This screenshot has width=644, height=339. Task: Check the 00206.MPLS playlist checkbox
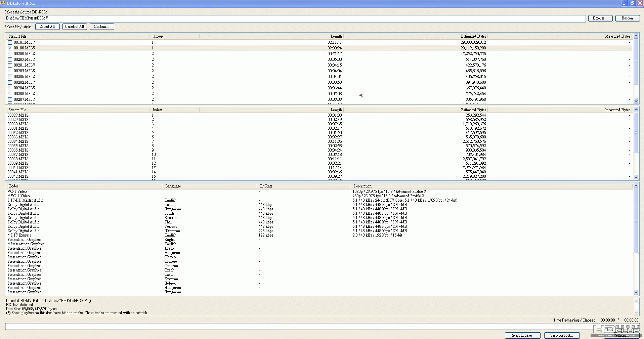(10, 77)
